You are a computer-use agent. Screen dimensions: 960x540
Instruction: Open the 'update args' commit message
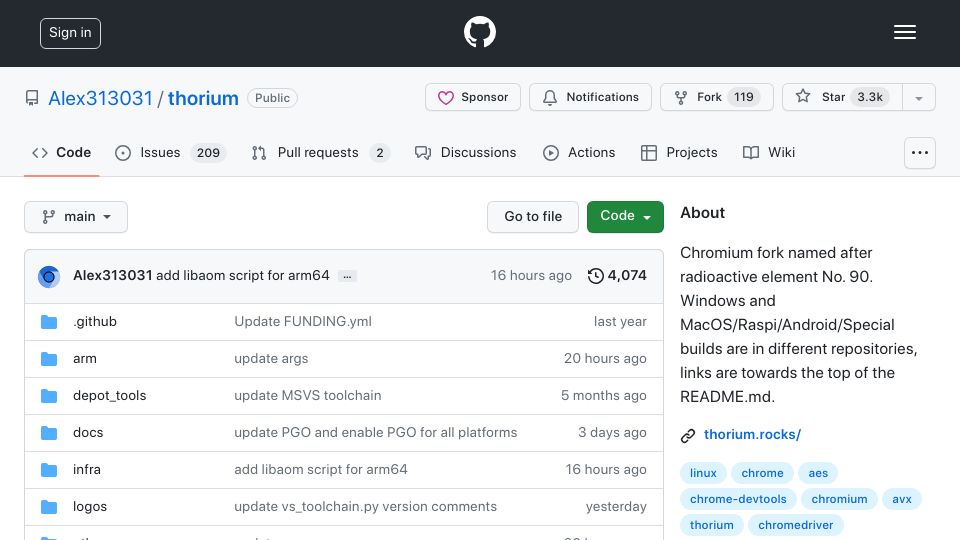click(x=271, y=359)
